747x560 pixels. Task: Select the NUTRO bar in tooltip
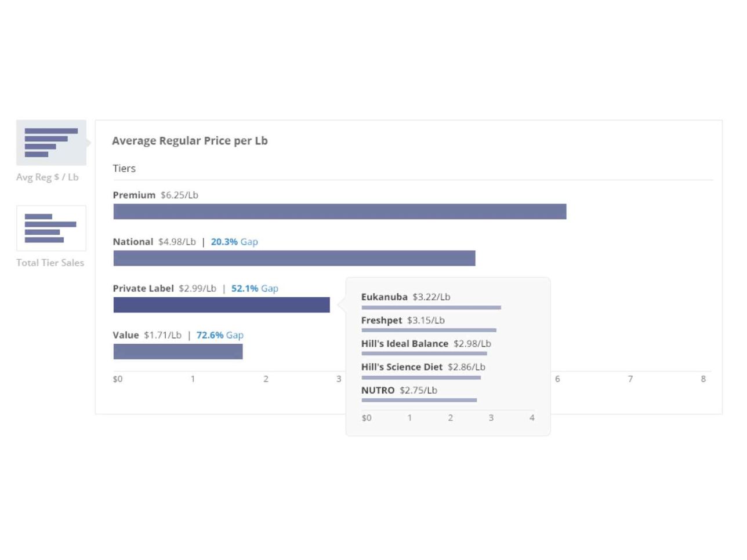pyautogui.click(x=419, y=400)
